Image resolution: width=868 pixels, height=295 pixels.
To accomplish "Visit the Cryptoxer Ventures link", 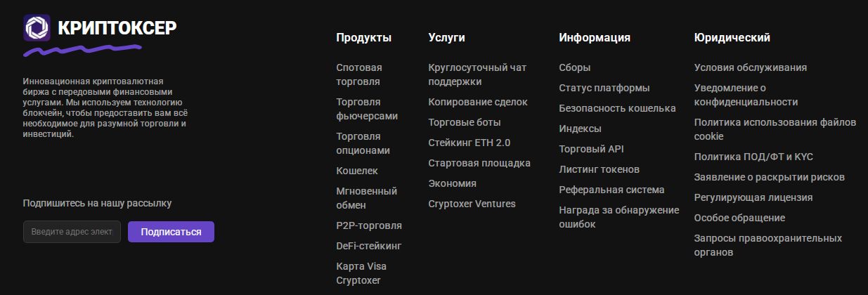I will (472, 204).
